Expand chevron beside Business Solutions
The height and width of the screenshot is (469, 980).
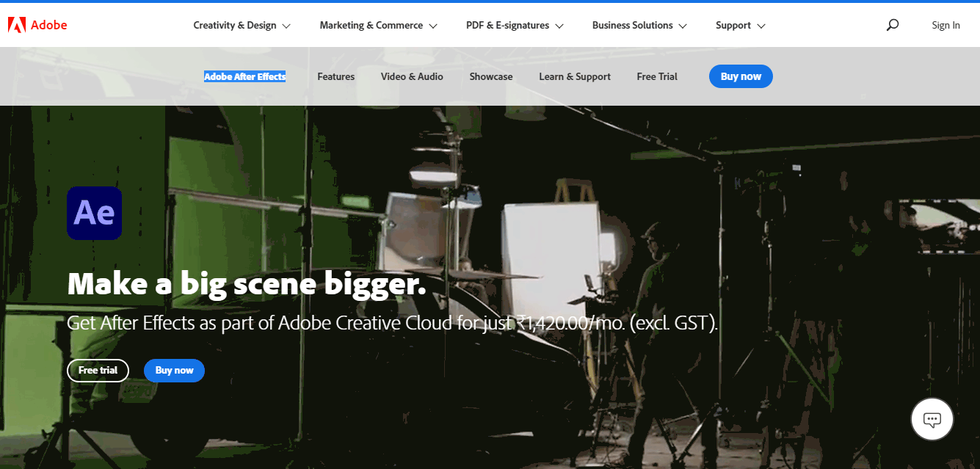pyautogui.click(x=683, y=26)
